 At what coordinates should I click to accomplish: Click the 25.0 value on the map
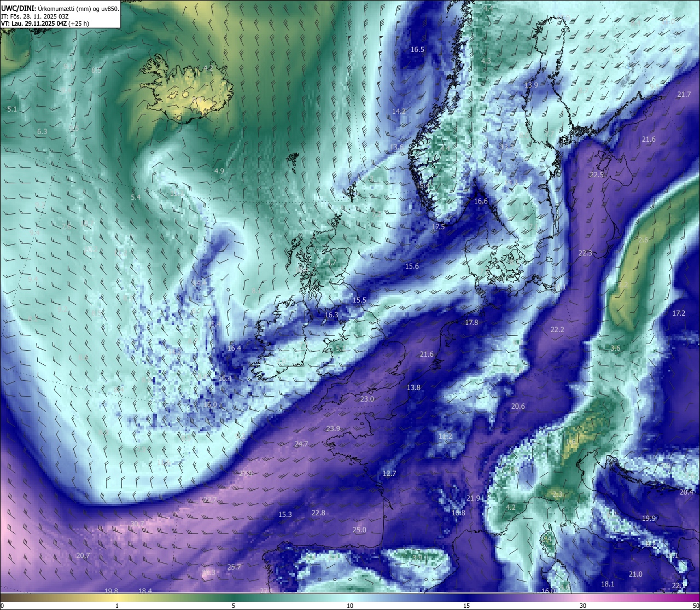coord(359,530)
